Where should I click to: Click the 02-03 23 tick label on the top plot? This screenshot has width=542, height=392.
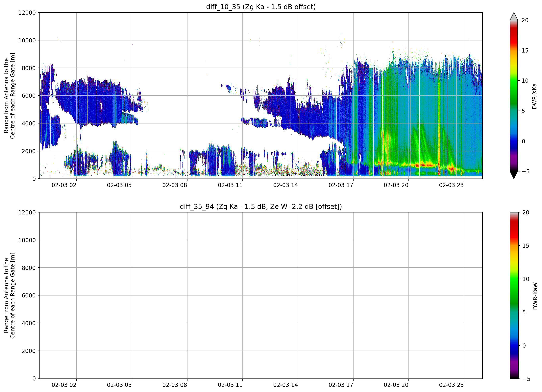451,185
